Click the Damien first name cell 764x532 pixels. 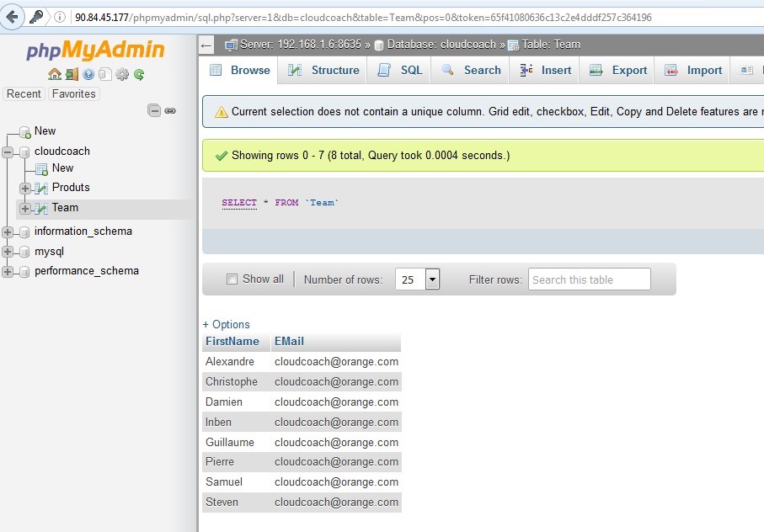coord(237,402)
